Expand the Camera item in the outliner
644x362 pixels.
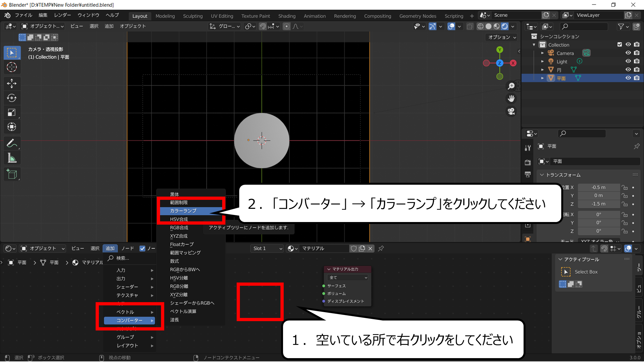542,53
